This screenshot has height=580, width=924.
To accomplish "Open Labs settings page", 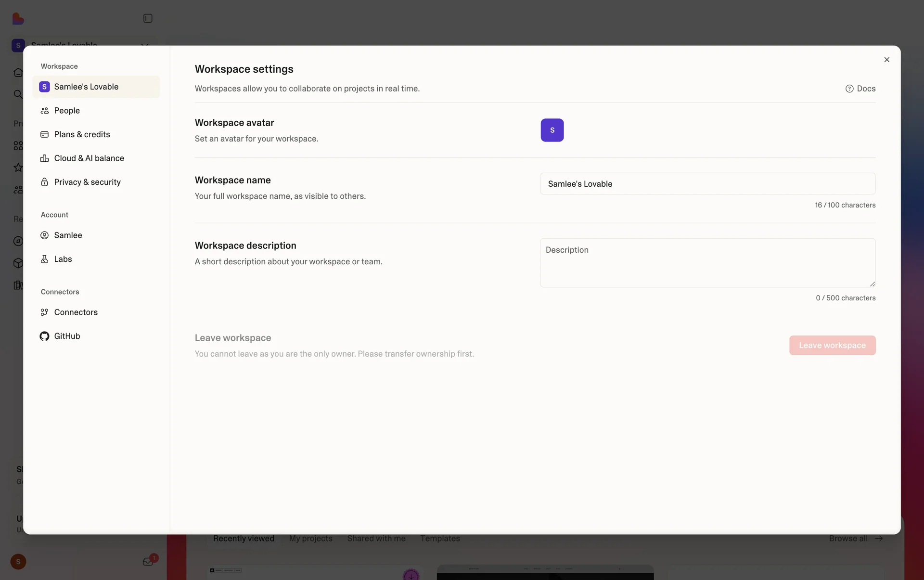I will click(x=63, y=259).
